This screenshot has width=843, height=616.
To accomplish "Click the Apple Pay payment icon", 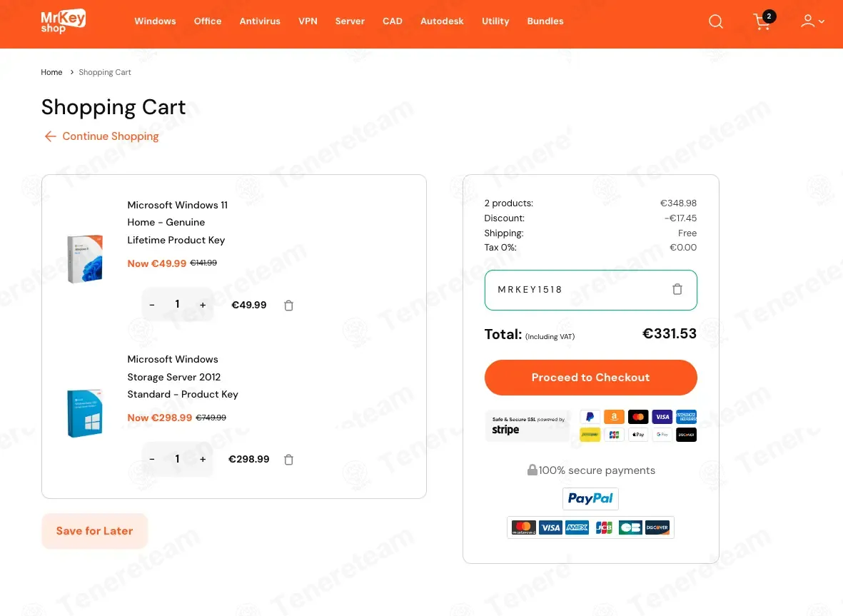I will (638, 434).
